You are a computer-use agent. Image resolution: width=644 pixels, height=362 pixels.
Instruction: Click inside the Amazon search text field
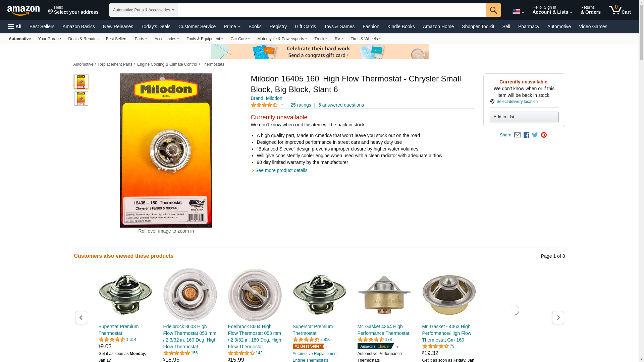tap(331, 10)
